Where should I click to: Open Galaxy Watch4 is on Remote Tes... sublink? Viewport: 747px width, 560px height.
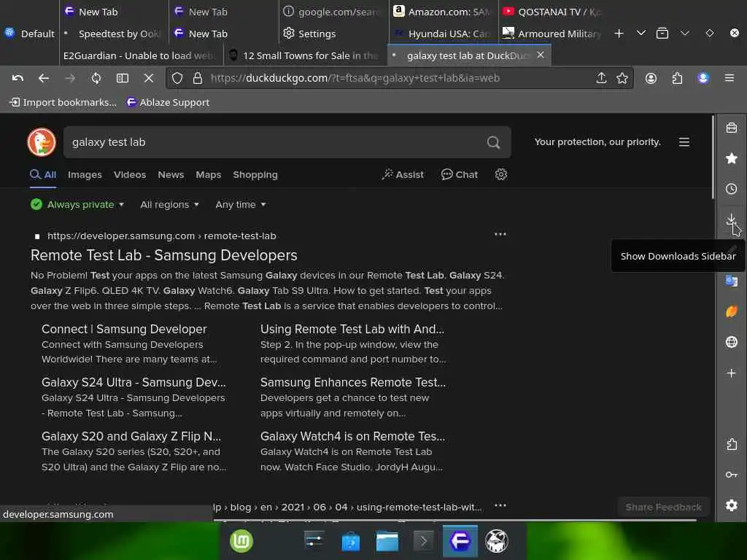pyautogui.click(x=352, y=436)
